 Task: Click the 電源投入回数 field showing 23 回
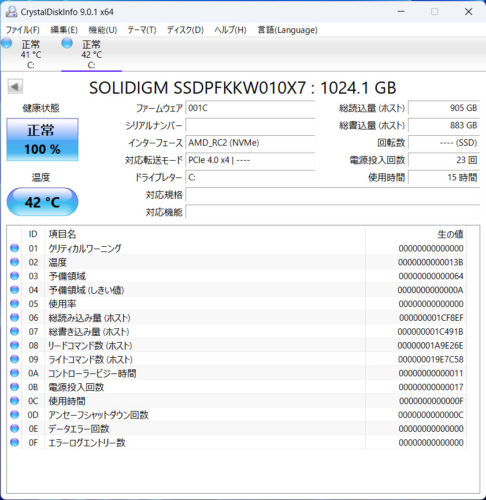[x=444, y=160]
